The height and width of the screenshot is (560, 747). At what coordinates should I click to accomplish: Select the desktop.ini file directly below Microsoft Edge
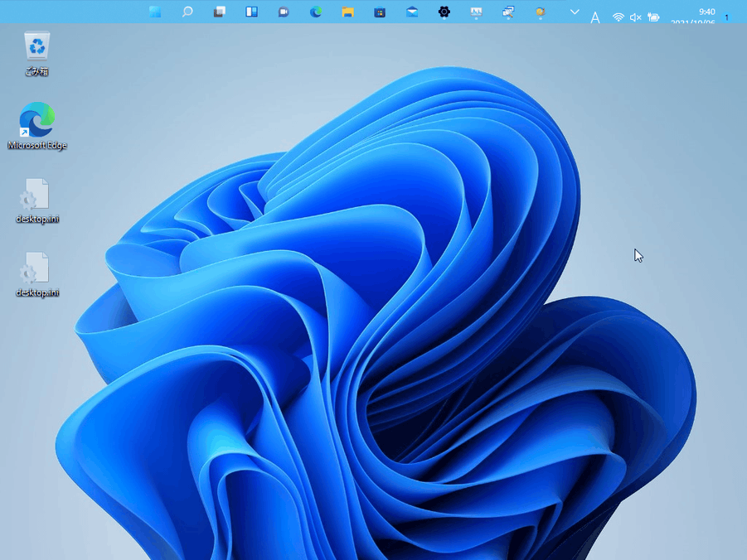point(37,201)
